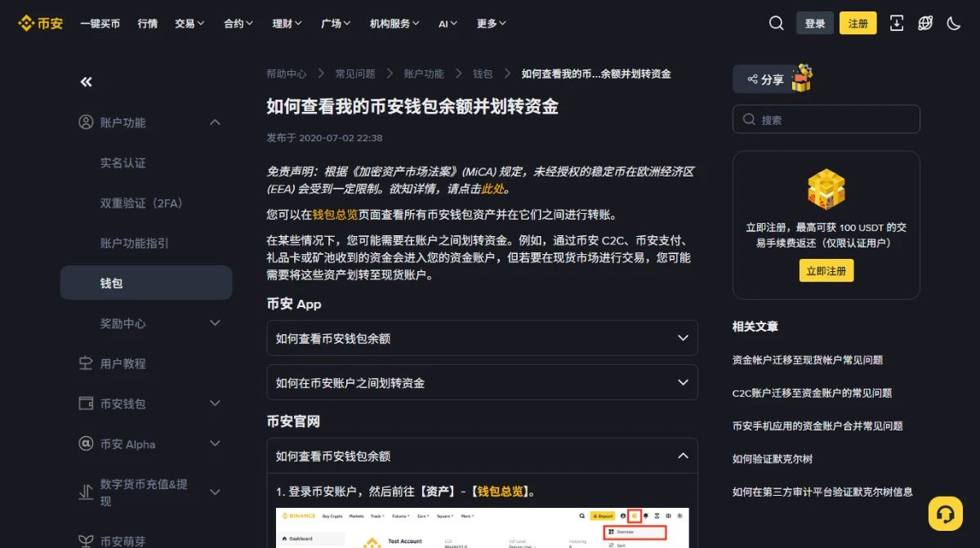Viewport: 980px width, 548px height.
Task: Collapse the 账户功能 section chevron
Action: click(x=215, y=123)
